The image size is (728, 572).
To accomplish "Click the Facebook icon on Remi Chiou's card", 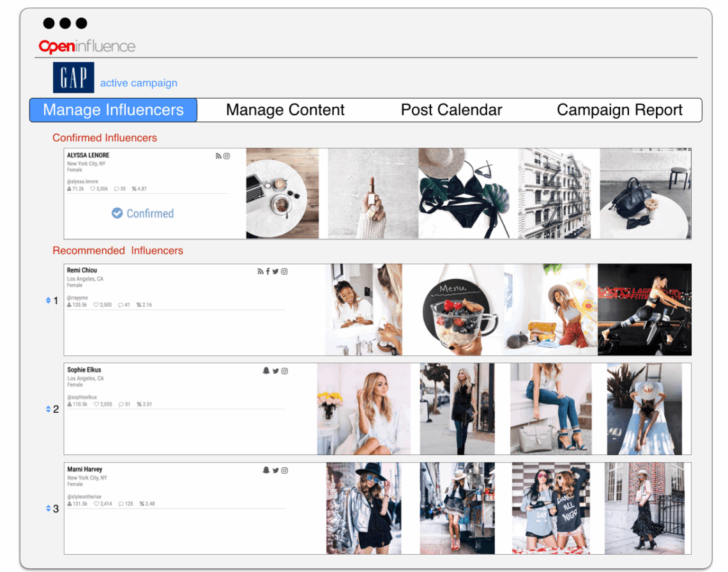I will tap(268, 271).
